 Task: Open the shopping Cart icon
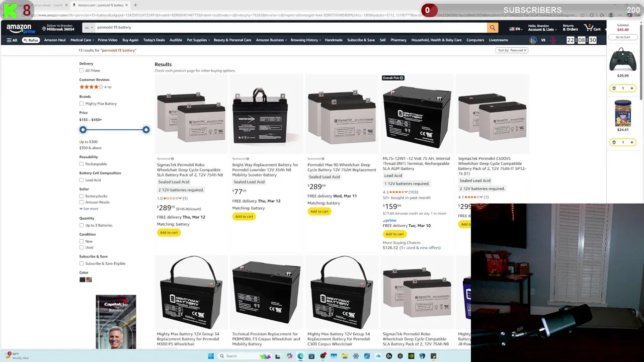[x=592, y=28]
